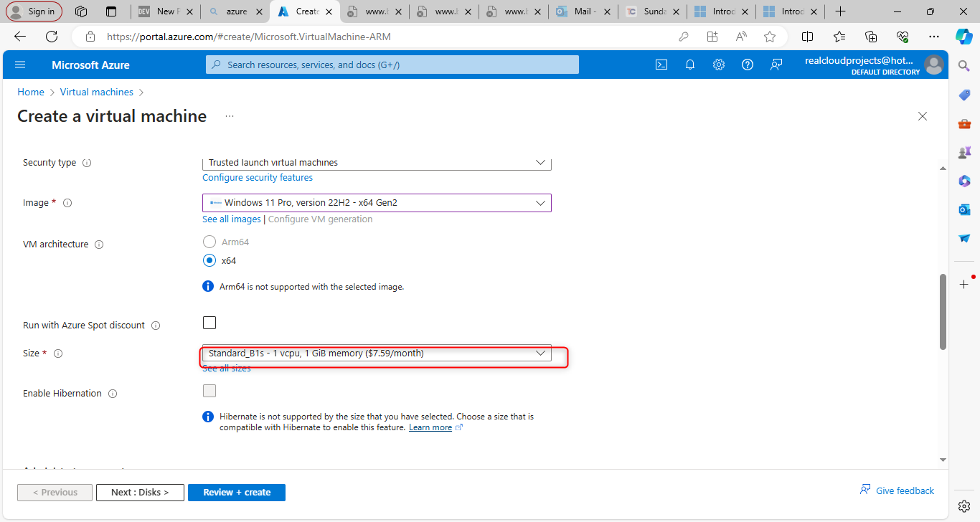Open the Azure portal hamburger menu

tap(20, 65)
